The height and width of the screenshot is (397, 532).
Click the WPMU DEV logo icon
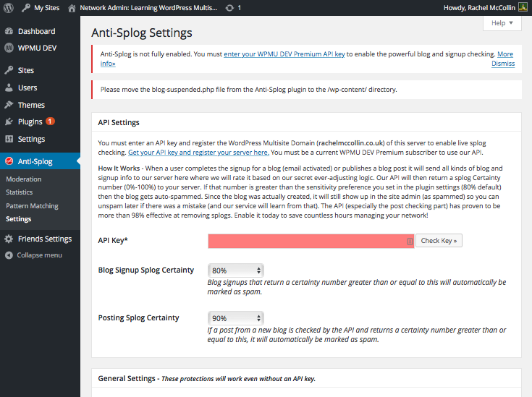coord(9,48)
